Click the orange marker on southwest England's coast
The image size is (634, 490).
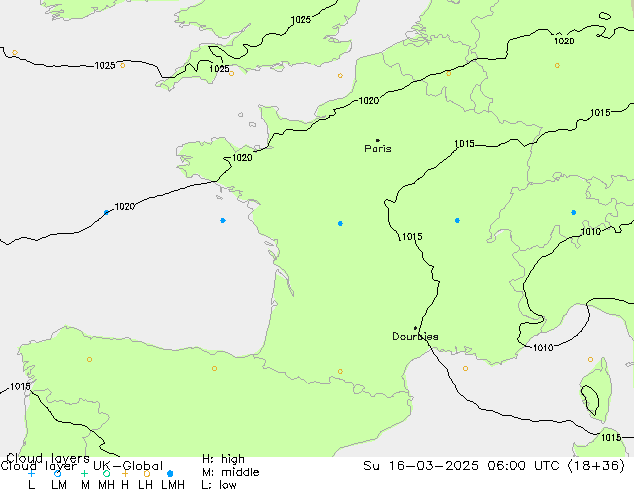click(231, 73)
